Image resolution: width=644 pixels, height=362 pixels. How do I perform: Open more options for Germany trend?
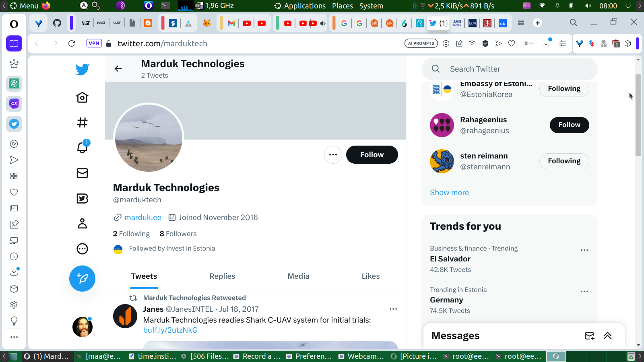tap(584, 291)
